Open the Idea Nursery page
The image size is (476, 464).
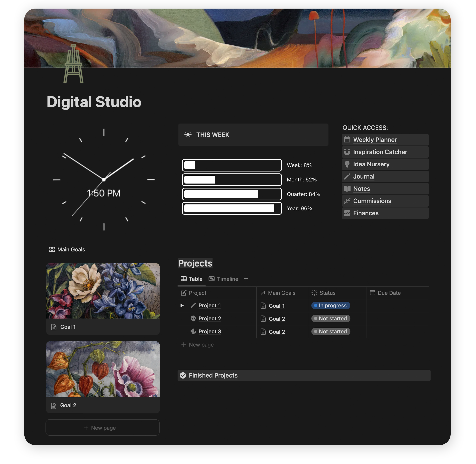click(x=385, y=164)
